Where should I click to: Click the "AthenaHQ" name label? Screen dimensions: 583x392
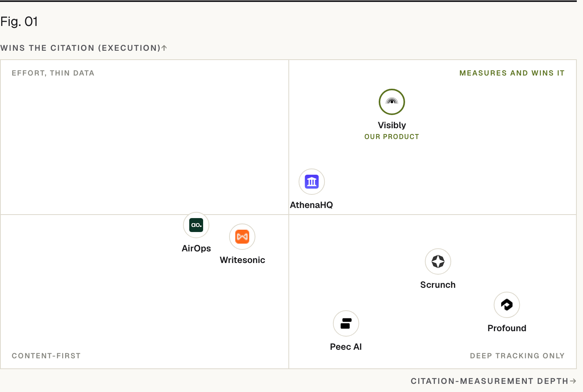pos(312,205)
